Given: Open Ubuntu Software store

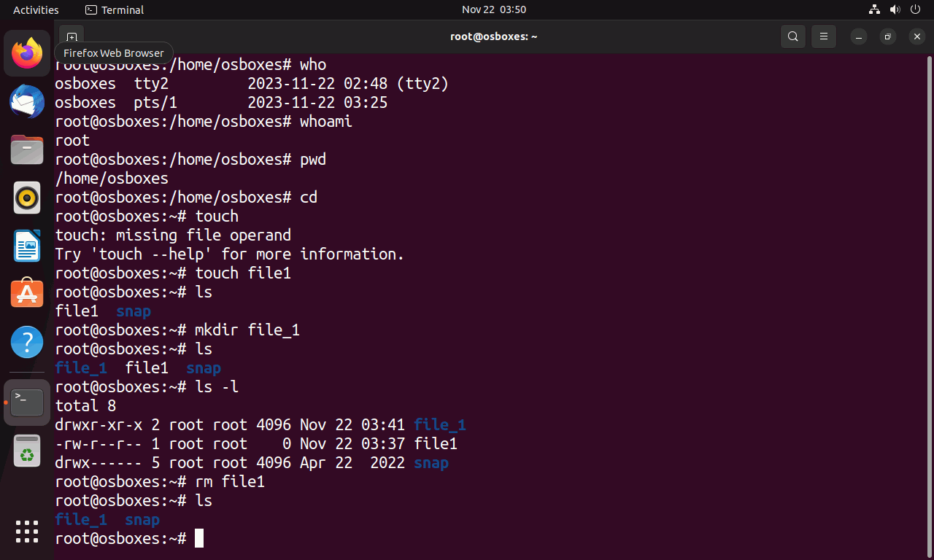Looking at the screenshot, I should (x=27, y=294).
